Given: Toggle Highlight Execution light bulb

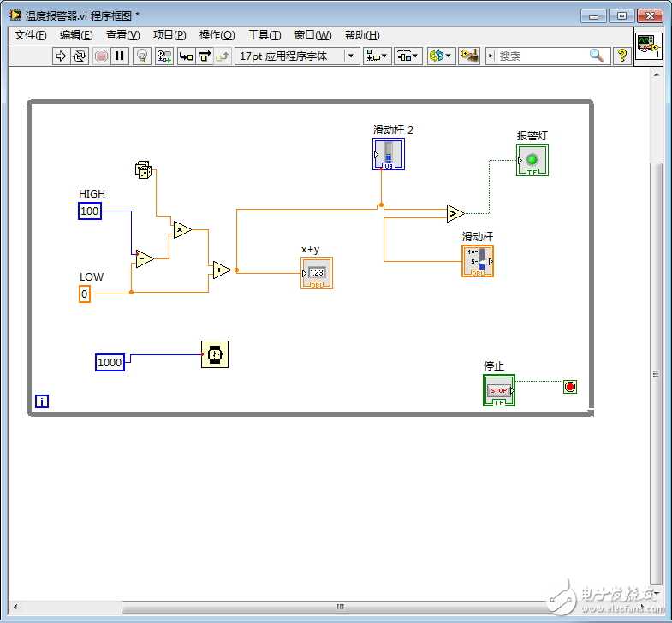Looking at the screenshot, I should coord(142,56).
